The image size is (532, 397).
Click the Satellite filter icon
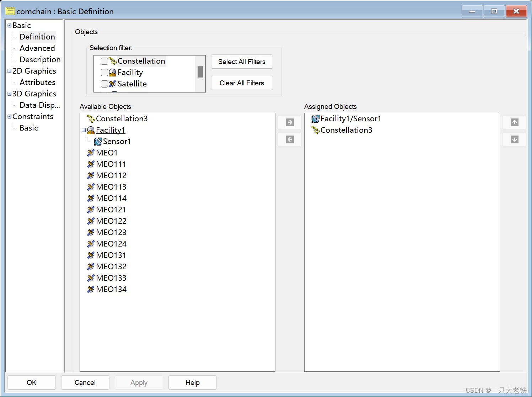(x=113, y=84)
